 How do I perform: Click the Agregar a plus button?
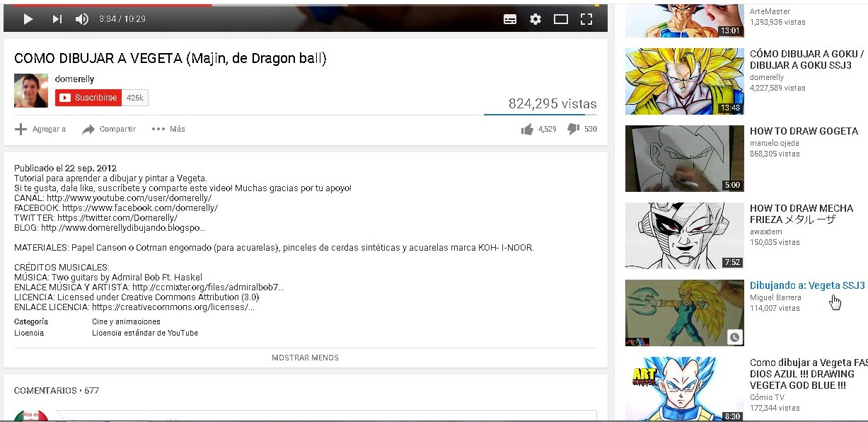(x=40, y=129)
